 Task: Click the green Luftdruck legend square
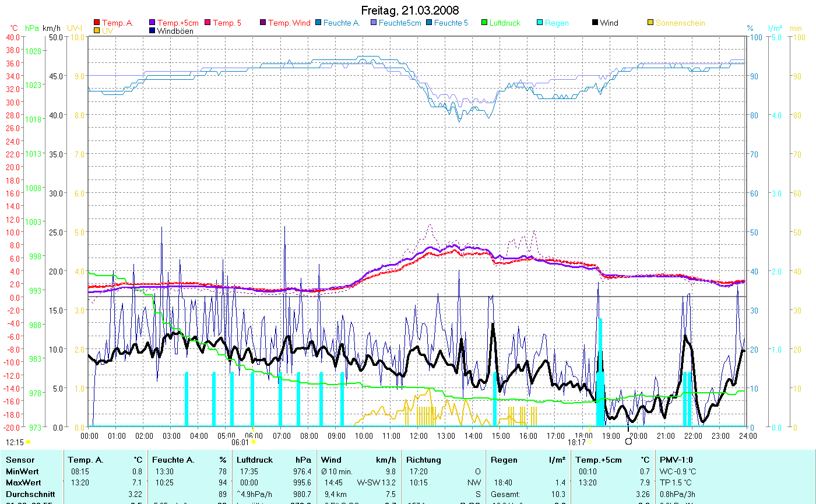(x=484, y=23)
